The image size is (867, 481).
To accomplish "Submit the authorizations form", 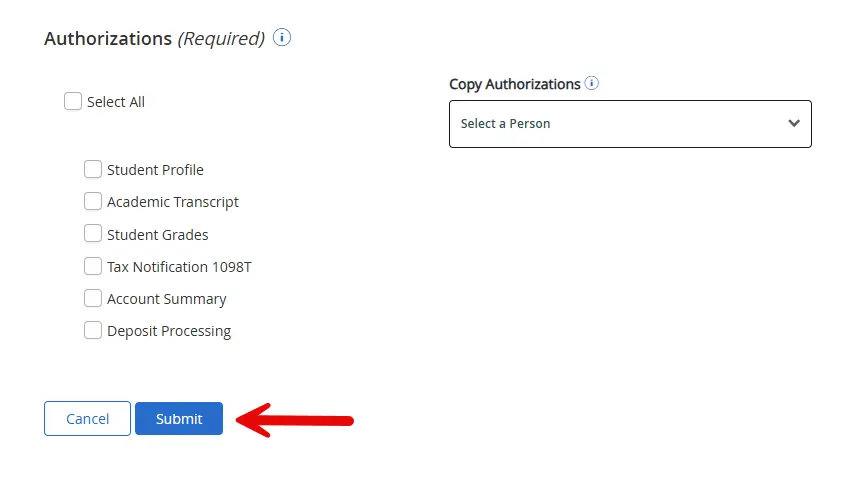I will point(179,419).
